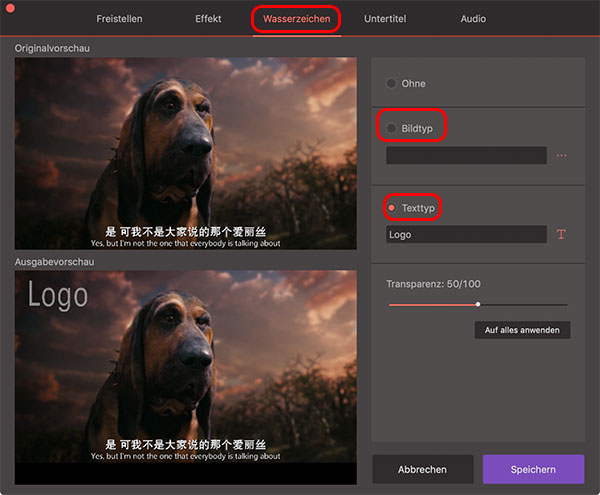Select the Ohne watermark option

391,83
